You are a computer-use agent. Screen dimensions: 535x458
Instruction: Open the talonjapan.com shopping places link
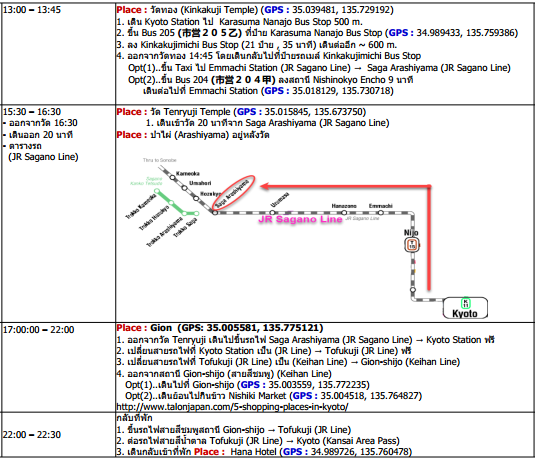coord(232,407)
